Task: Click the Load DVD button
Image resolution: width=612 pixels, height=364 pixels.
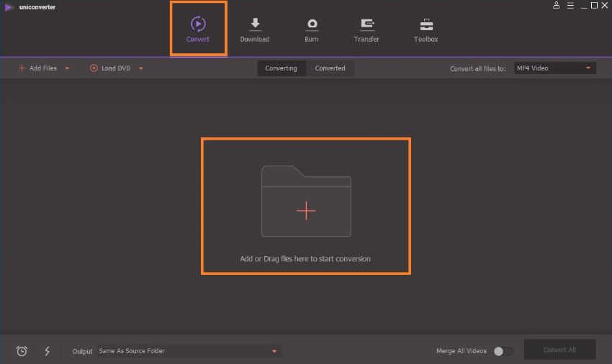Action: pyautogui.click(x=110, y=68)
